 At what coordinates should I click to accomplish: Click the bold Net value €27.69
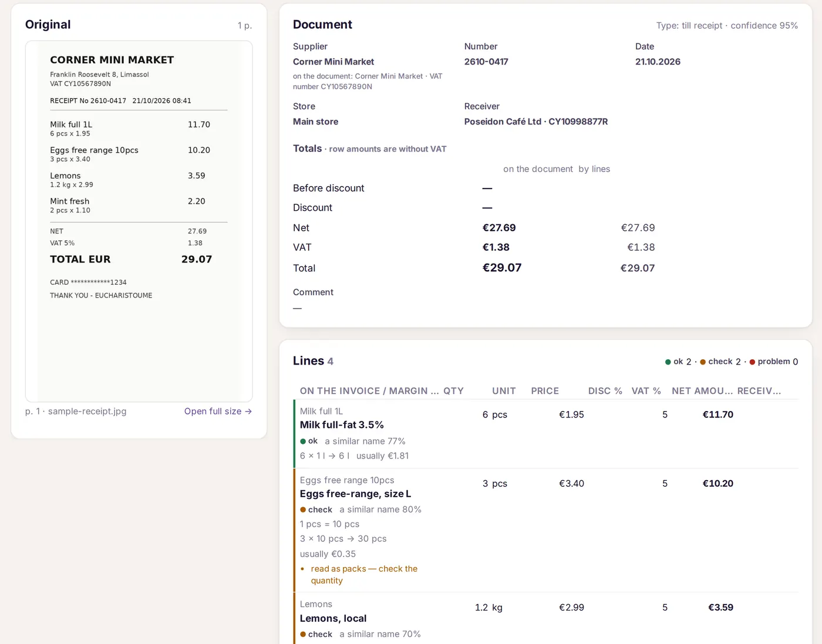tap(499, 228)
